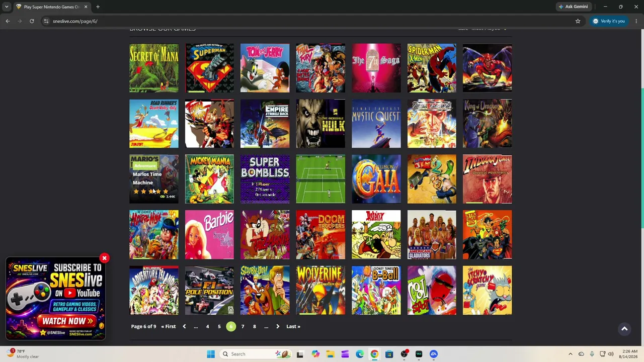Go to the First page link
Screen dimensions: 644x362
tap(169, 327)
